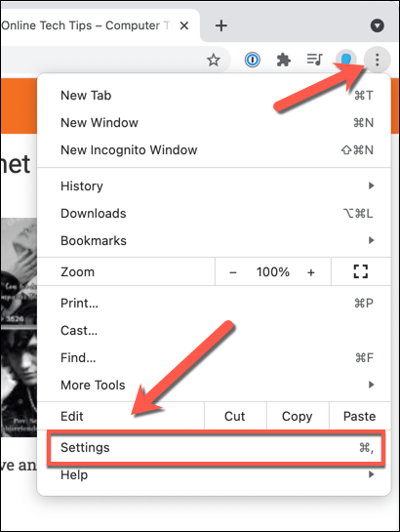Open Settings from the menu
Screen dimensions: 400x532
click(217, 447)
